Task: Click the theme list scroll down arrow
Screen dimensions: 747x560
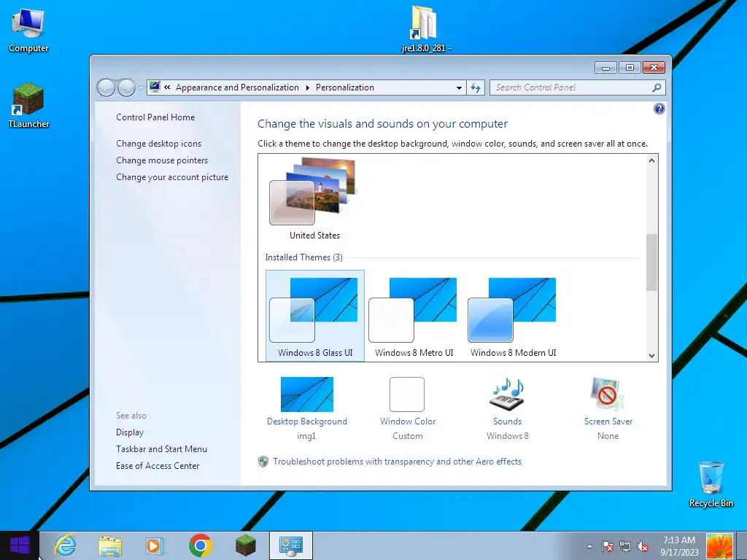Action: pos(651,355)
